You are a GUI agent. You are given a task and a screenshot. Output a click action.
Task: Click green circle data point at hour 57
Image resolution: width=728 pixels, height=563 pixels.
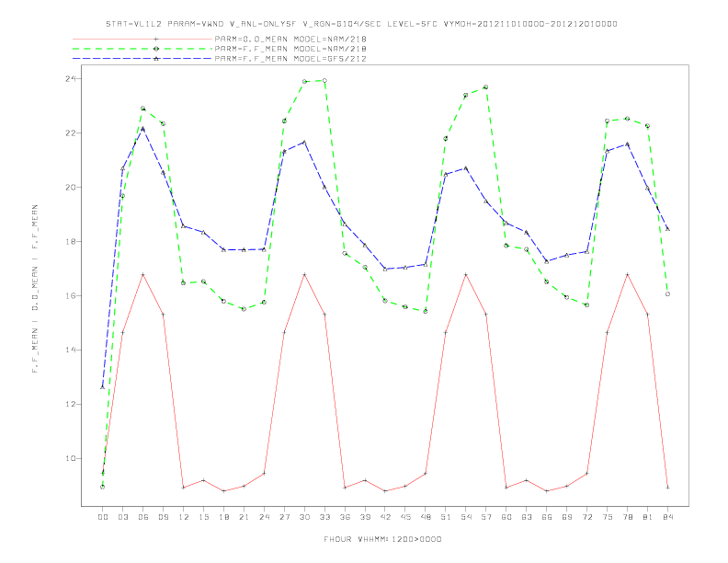(486, 86)
